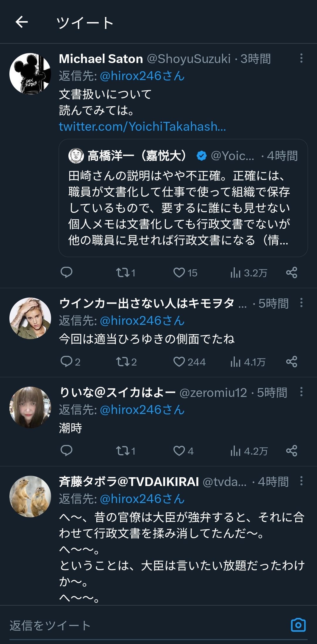
Task: Open more options on ウインカー tweet
Action: click(x=301, y=303)
